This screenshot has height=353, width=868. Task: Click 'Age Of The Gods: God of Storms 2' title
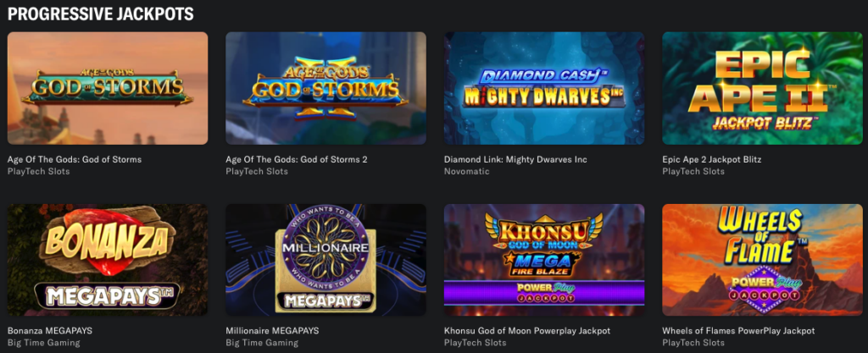[x=297, y=160]
